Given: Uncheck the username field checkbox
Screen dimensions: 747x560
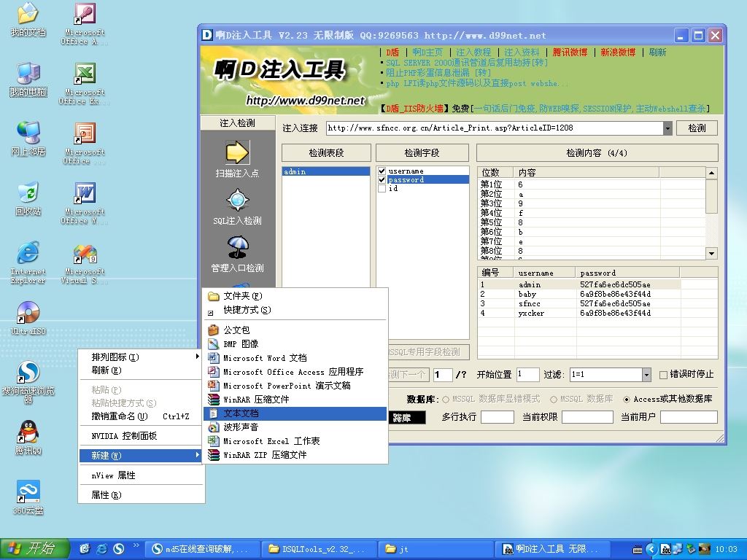Looking at the screenshot, I should click(382, 171).
